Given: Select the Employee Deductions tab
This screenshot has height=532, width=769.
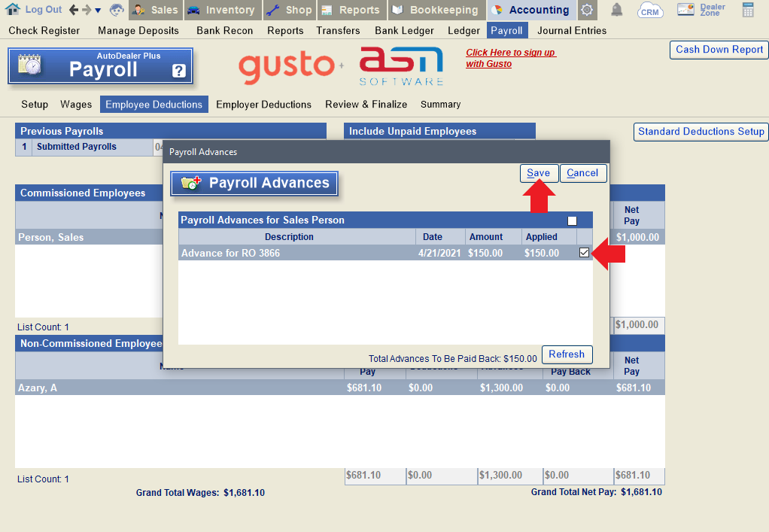Looking at the screenshot, I should coord(154,105).
